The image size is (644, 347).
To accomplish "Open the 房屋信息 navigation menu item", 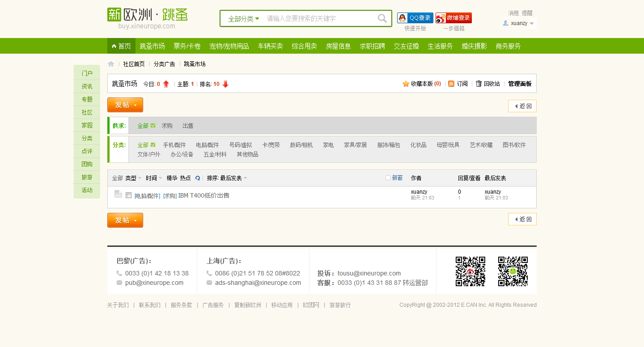I will pyautogui.click(x=339, y=46).
